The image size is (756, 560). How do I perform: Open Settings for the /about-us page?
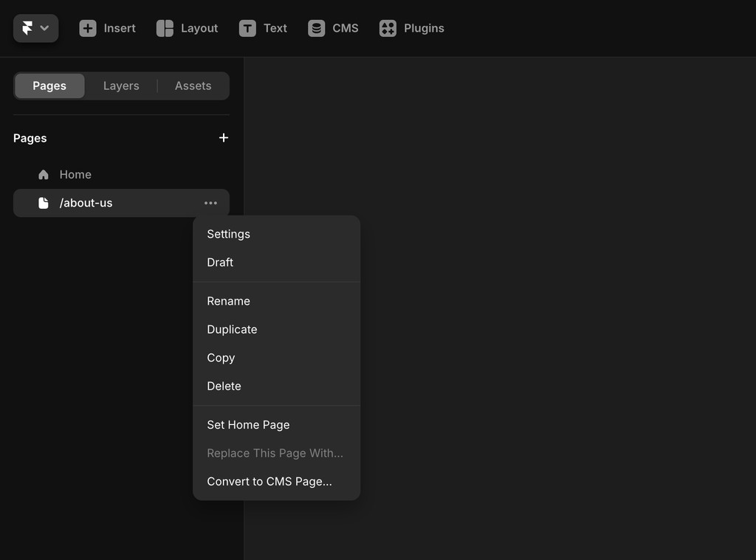(228, 234)
